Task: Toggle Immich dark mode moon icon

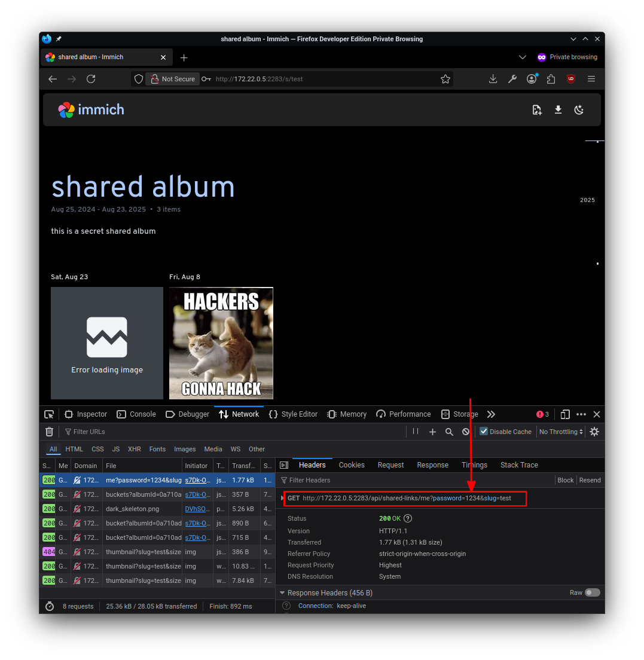Action: 579,109
